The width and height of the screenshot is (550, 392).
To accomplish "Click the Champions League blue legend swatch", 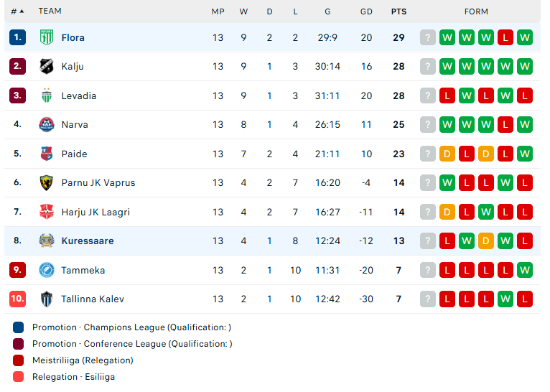I will tap(18, 327).
